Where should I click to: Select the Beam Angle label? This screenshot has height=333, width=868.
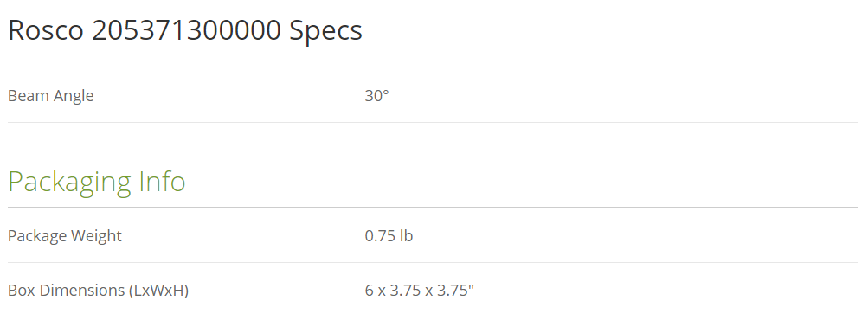[x=51, y=96]
